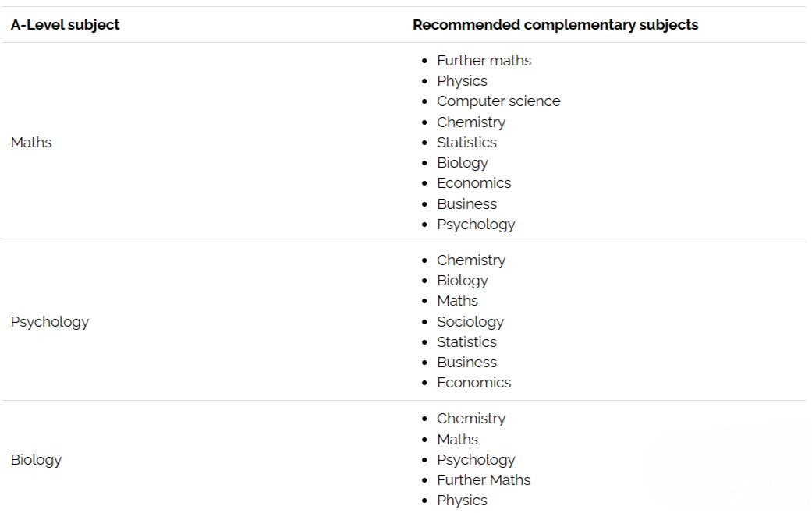This screenshot has width=812, height=513.
Task: Click 'Economics' in the Maths row list
Action: pos(473,183)
